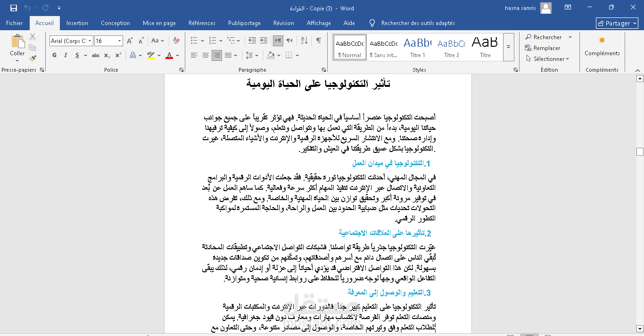
Task: Show or hide paragraph marks (¶)
Action: click(319, 41)
